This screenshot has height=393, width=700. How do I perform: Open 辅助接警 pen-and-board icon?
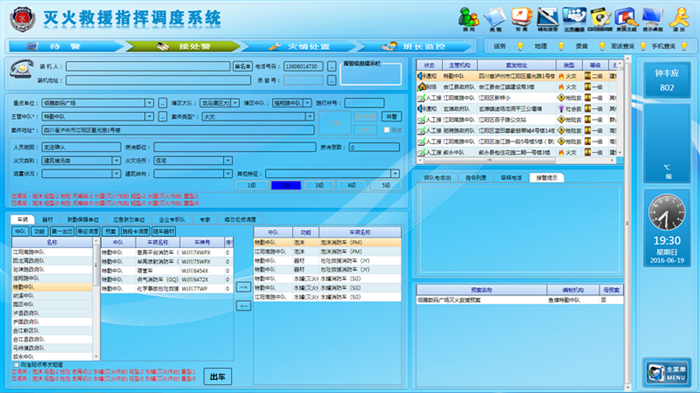547,18
